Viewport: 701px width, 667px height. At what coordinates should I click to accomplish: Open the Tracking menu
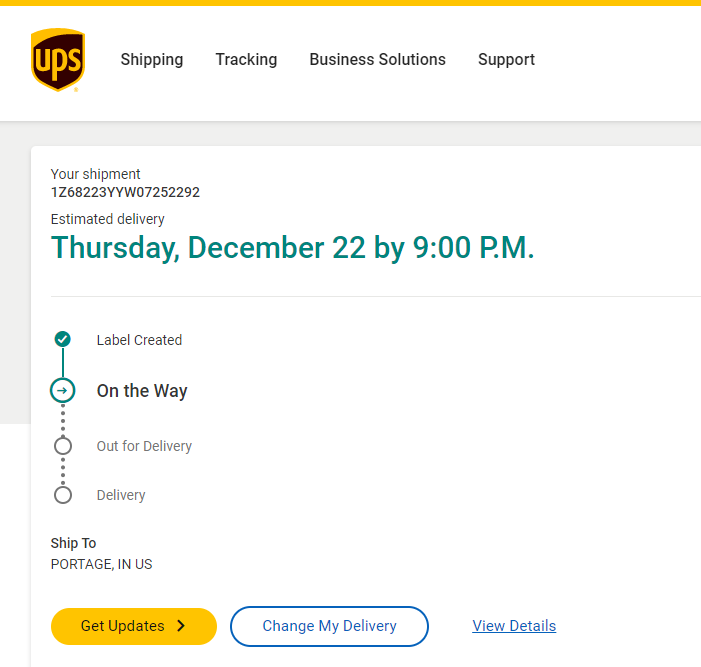246,60
